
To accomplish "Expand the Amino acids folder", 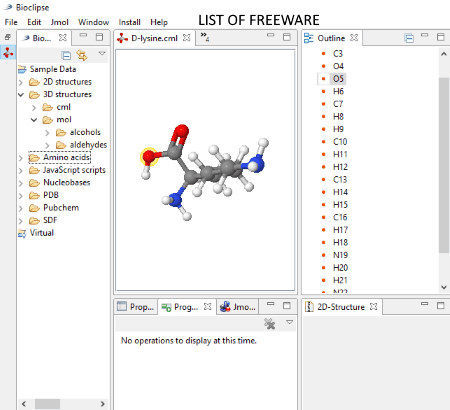I will click(x=21, y=158).
